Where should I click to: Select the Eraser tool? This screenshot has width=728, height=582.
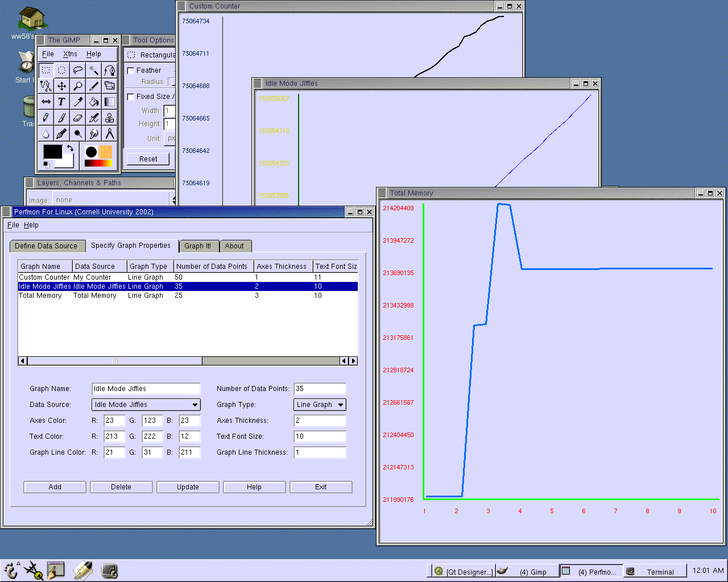77,118
